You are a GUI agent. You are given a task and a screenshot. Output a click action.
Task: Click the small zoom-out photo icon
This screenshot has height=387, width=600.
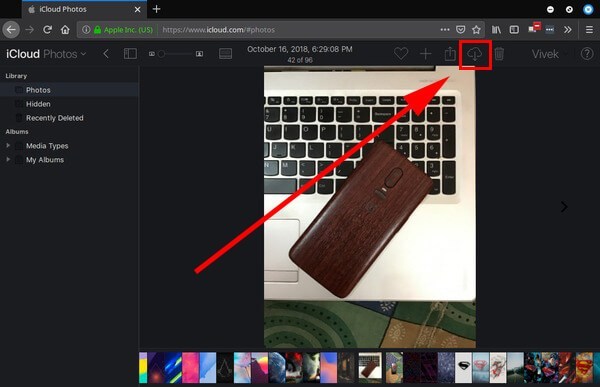point(152,54)
